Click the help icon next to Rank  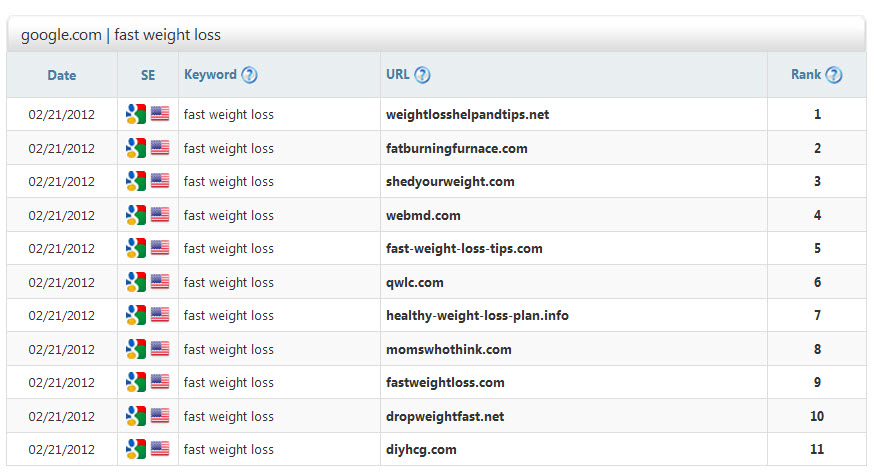[x=833, y=75]
